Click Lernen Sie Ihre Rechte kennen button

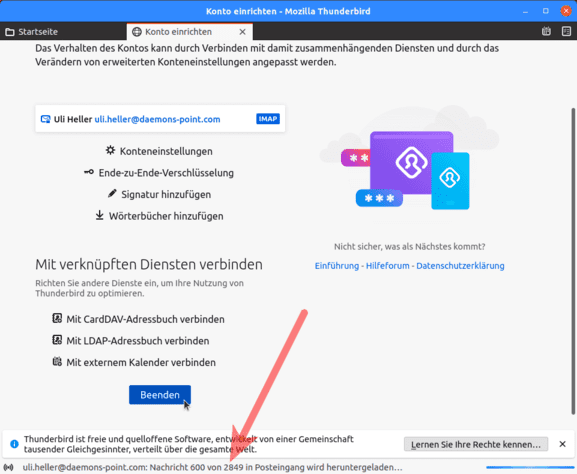coord(476,444)
